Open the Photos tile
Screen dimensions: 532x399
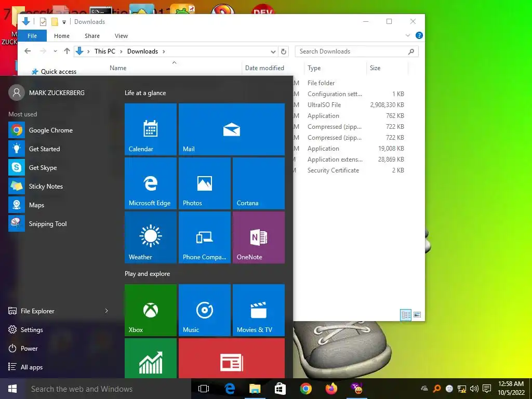205,183
